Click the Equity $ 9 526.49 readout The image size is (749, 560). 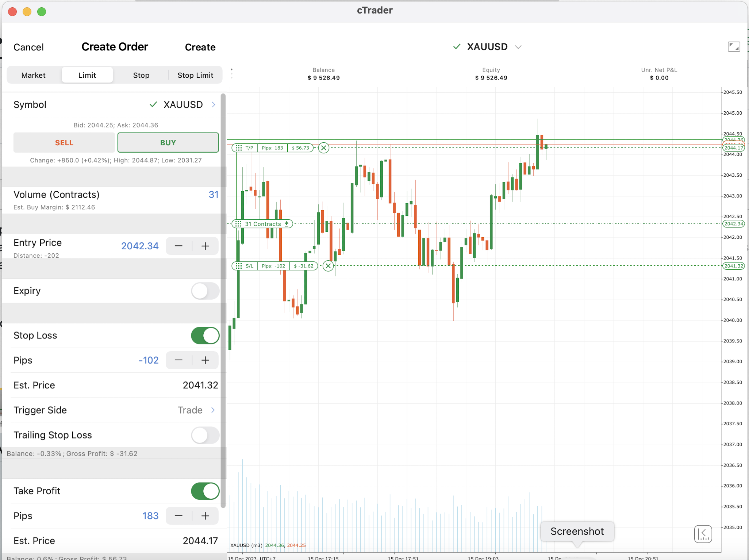coord(491,74)
